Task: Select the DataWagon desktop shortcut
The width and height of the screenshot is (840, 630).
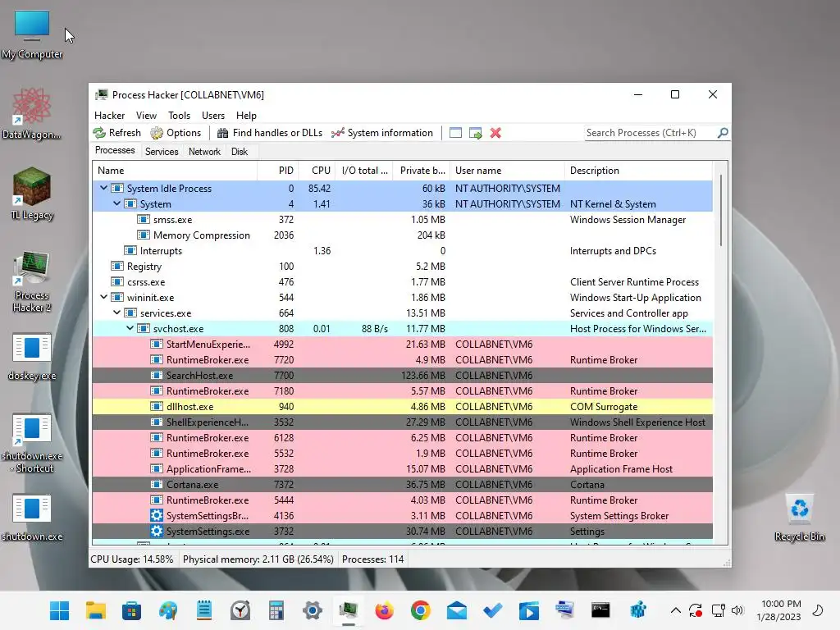Action: (32, 114)
